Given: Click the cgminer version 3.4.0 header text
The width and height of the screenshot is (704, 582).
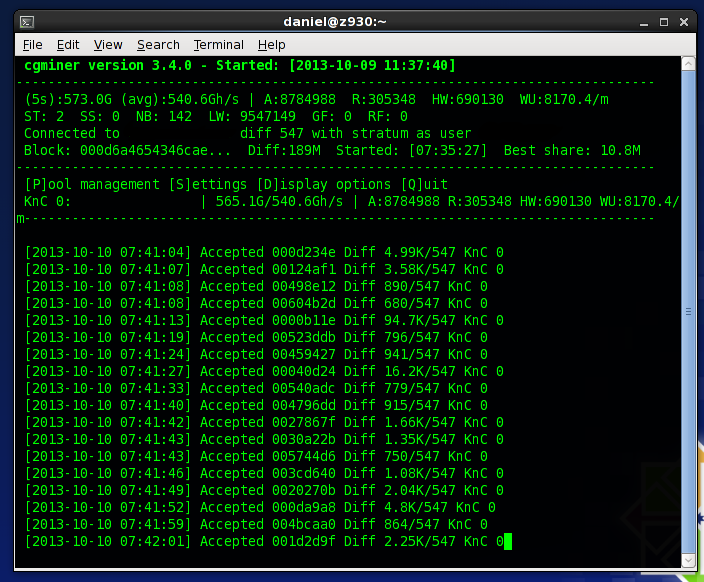Looking at the screenshot, I should pos(108,66).
